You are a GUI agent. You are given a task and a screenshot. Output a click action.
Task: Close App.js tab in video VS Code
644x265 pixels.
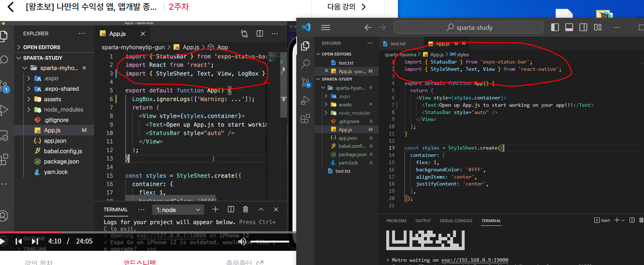(x=143, y=34)
